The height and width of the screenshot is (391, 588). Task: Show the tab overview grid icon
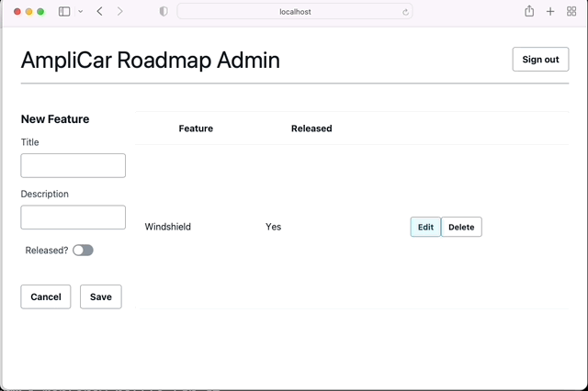[x=571, y=12]
